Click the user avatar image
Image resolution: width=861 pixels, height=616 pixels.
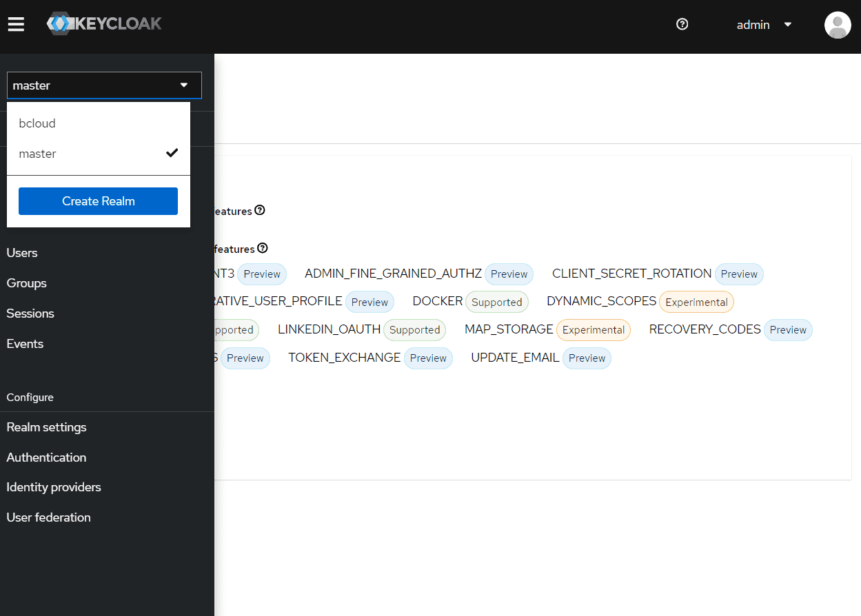(x=838, y=25)
